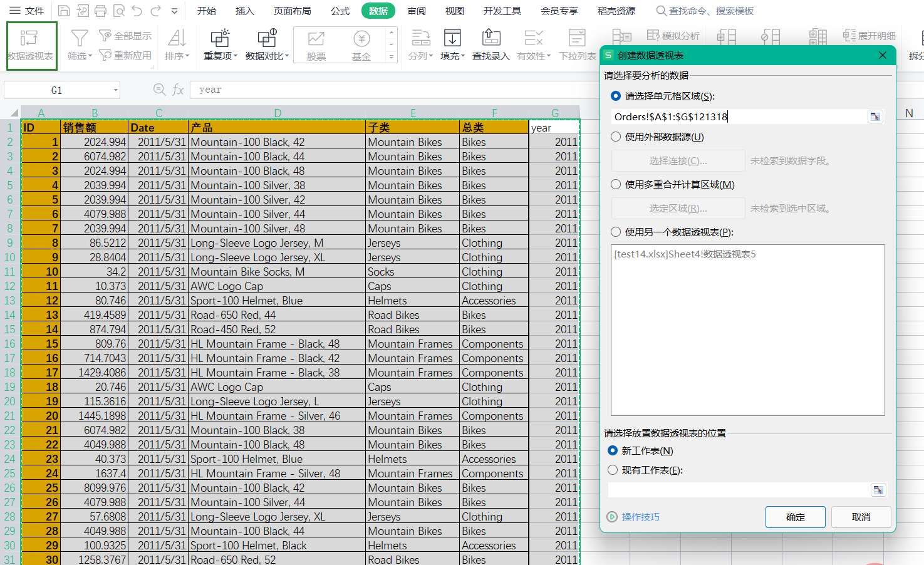The image size is (924, 565).
Task: Expand the Duplicates (重复项) dropdown arrow
Action: tap(236, 56)
